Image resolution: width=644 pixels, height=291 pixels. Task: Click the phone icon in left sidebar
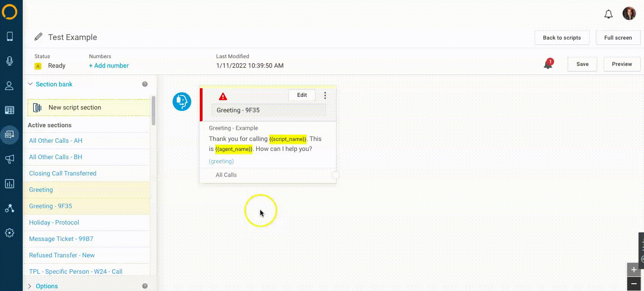10,36
